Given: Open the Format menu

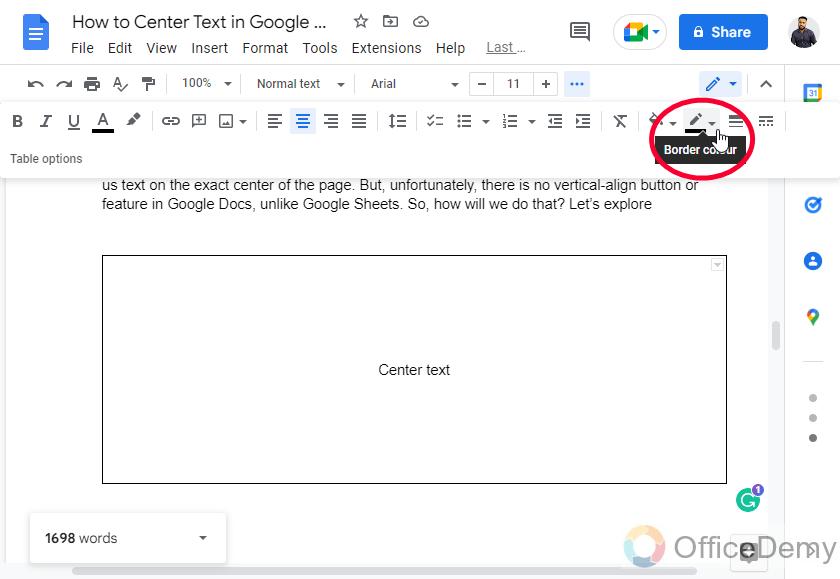Looking at the screenshot, I should 265,47.
